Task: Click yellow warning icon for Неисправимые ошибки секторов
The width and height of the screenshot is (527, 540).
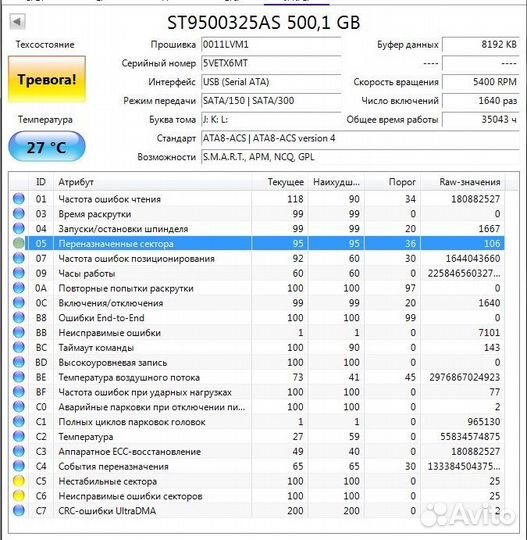Action: click(19, 496)
